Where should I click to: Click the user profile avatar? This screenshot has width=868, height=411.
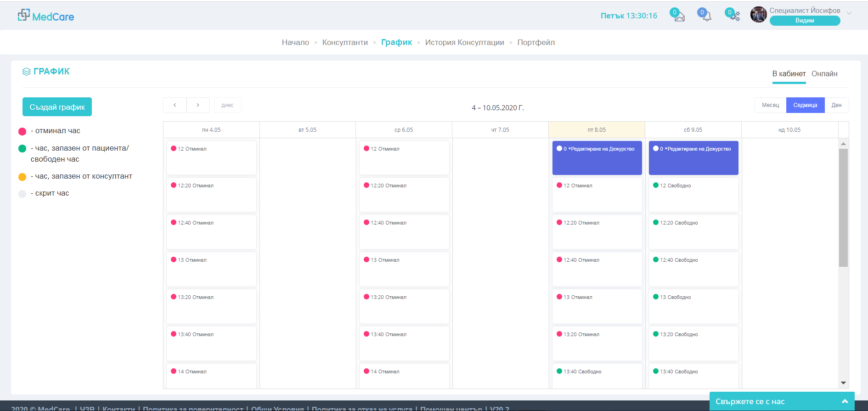click(758, 15)
